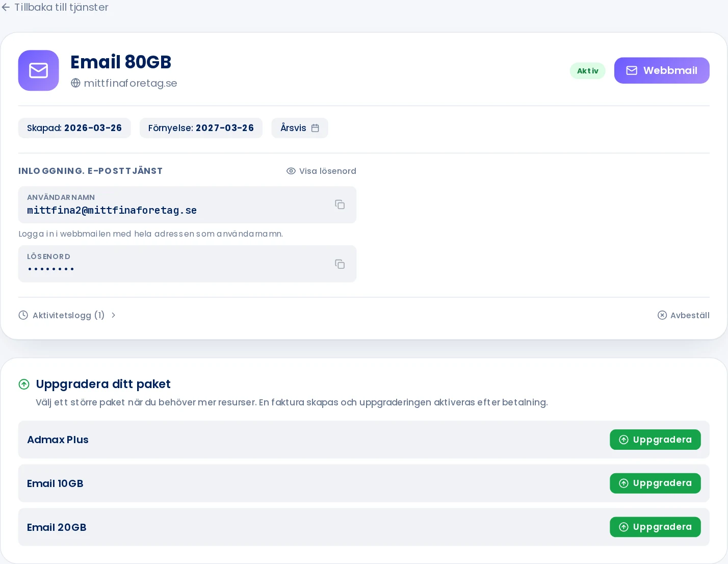
Task: Copy the Lösenord value with copy icon
Action: [x=340, y=264]
